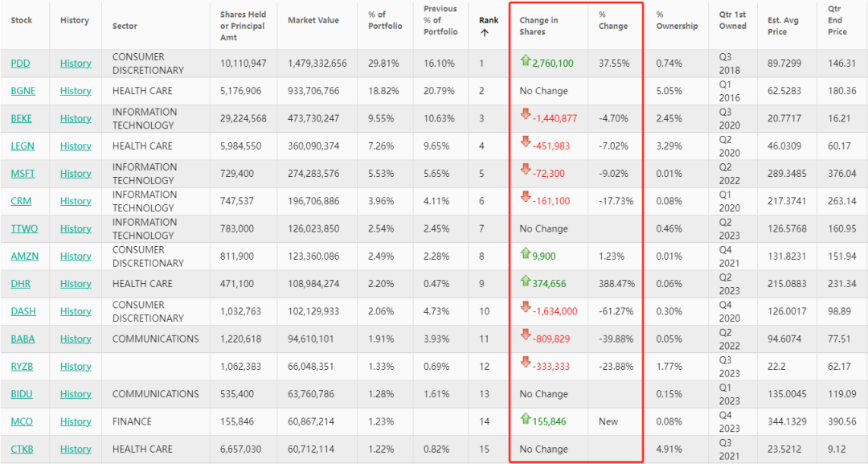Image resolution: width=868 pixels, height=464 pixels.
Task: Sort by % of Portfolio header
Action: click(x=385, y=20)
